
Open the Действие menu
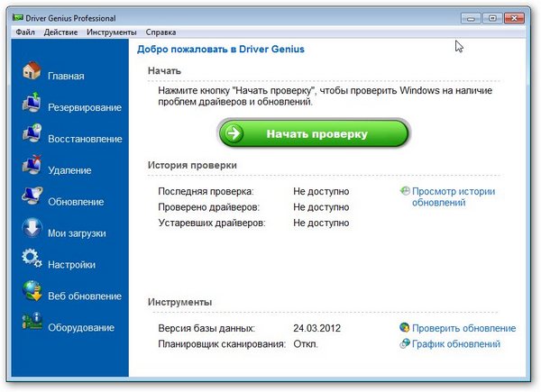[60, 32]
